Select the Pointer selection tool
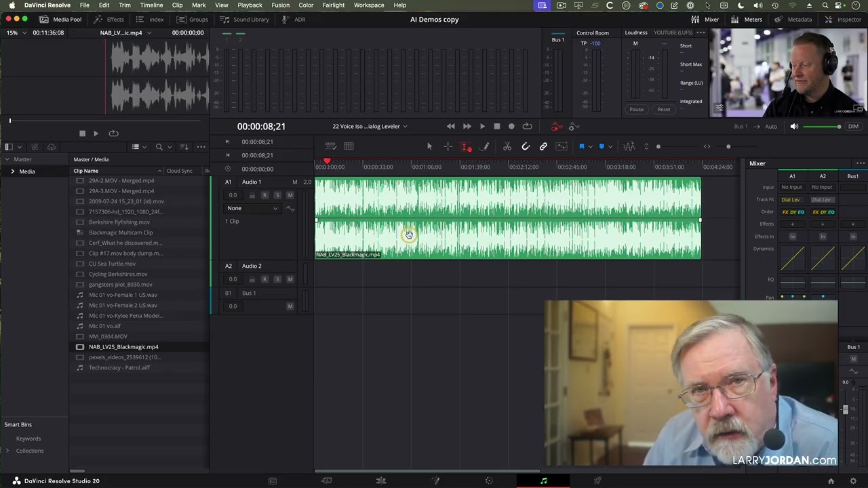This screenshot has height=488, width=868. pyautogui.click(x=429, y=146)
